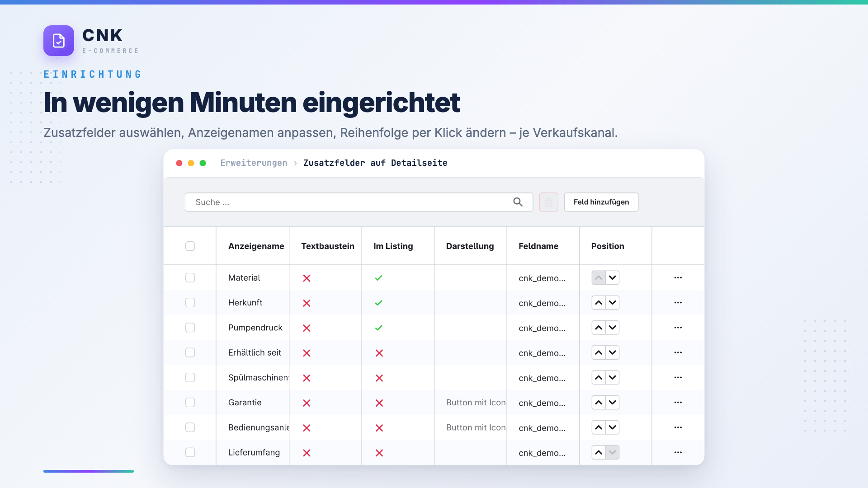868x488 pixels.
Task: Sort by Anzeigename column header
Action: click(x=256, y=246)
